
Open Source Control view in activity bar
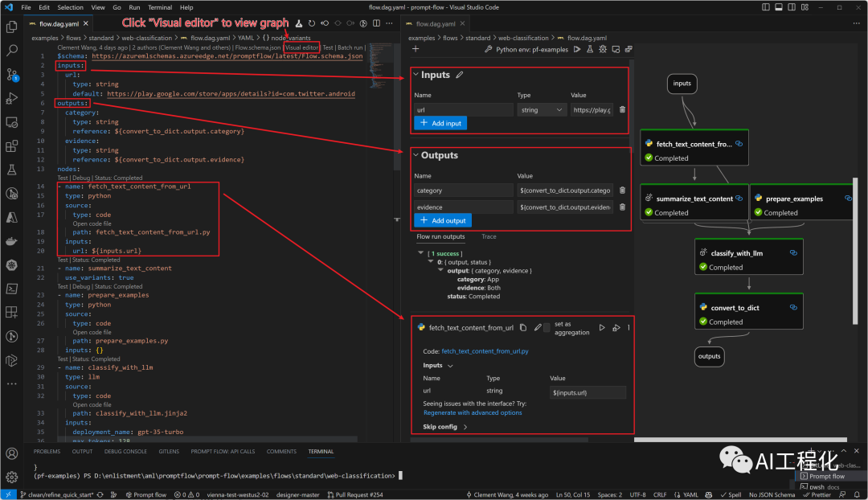11,75
